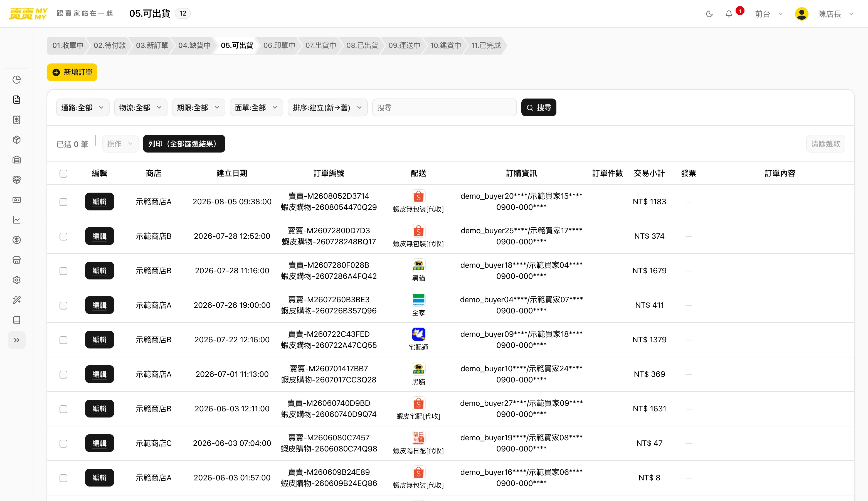This screenshot has height=501, width=868.
Task: Open the 排序:建立(新→舊) sort dropdown
Action: (x=327, y=108)
